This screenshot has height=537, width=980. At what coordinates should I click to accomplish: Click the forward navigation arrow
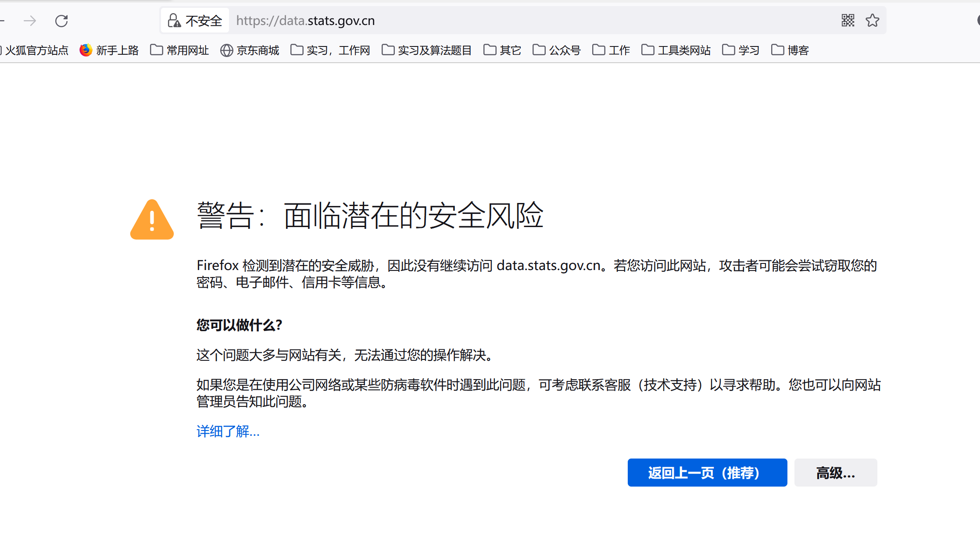pyautogui.click(x=30, y=21)
